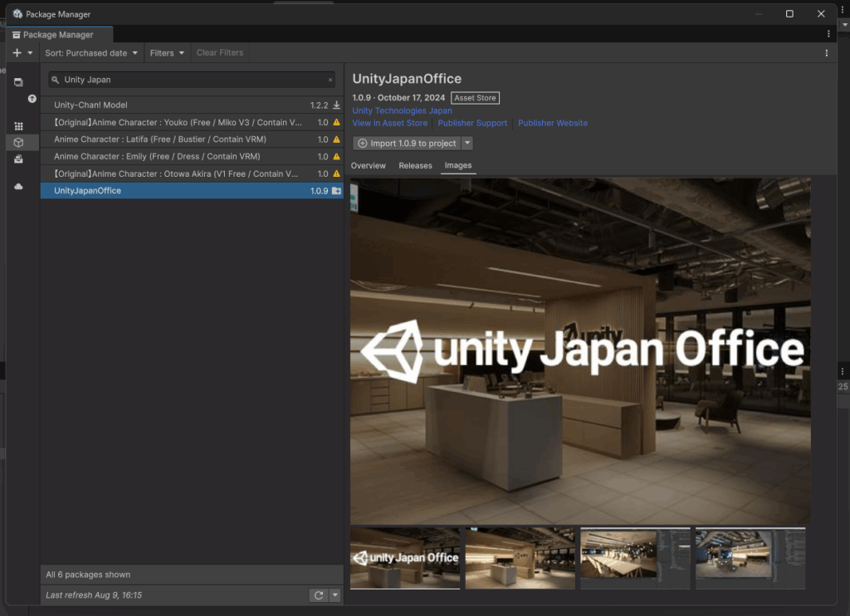Switch to the Releases tab

415,165
